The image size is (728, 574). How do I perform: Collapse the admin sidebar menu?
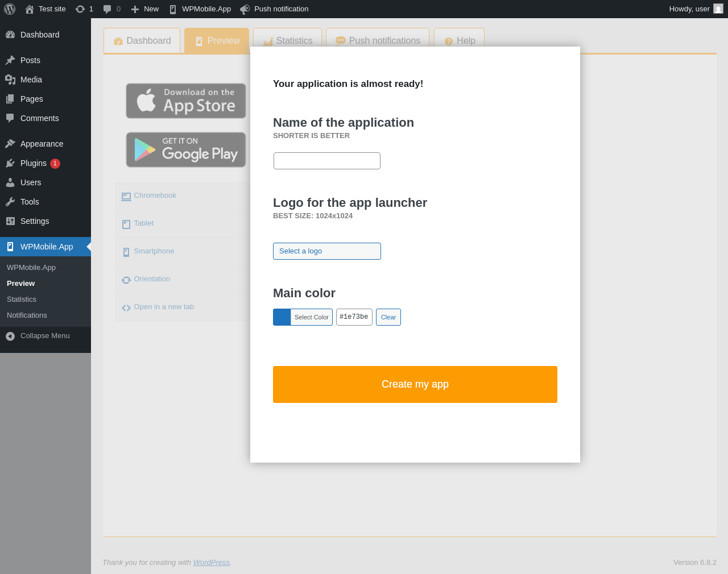(45, 336)
